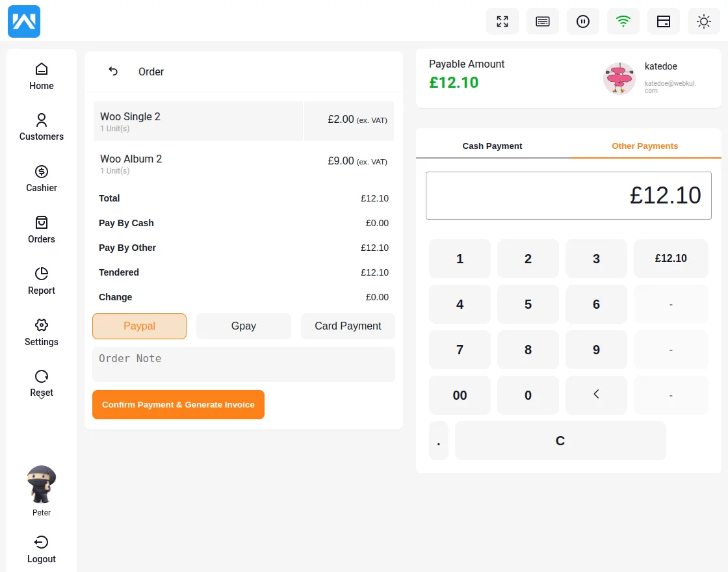Toggle fullscreen mode from the top toolbar
This screenshot has width=728, height=572.
coord(502,21)
